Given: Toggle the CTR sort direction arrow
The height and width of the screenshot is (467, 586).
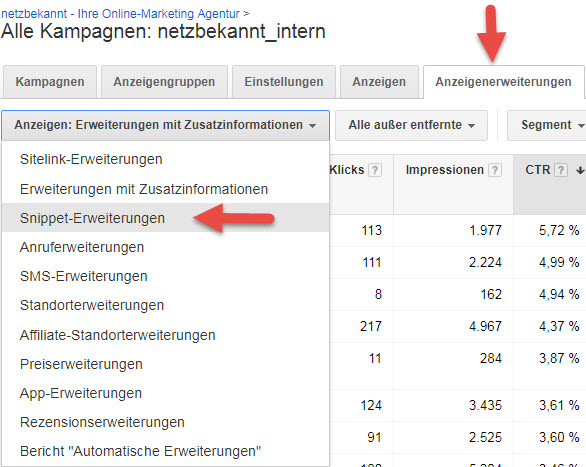Looking at the screenshot, I should 580,171.
